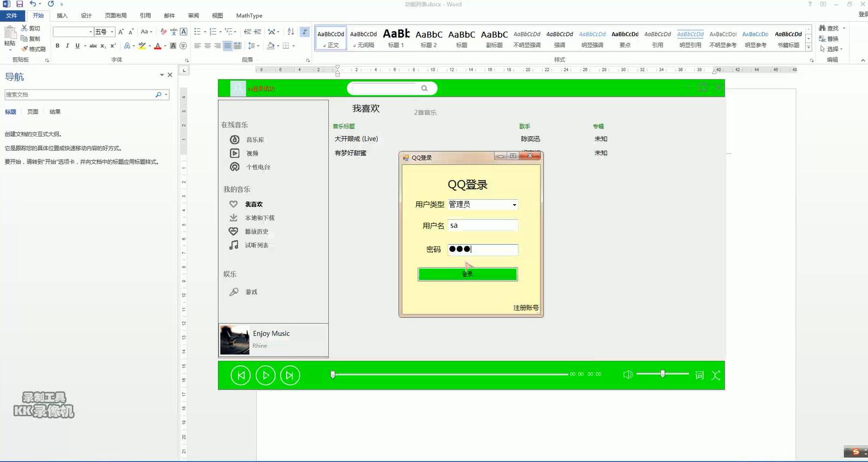Mute with the speaker icon in player bar
The image size is (868, 462).
628,375
